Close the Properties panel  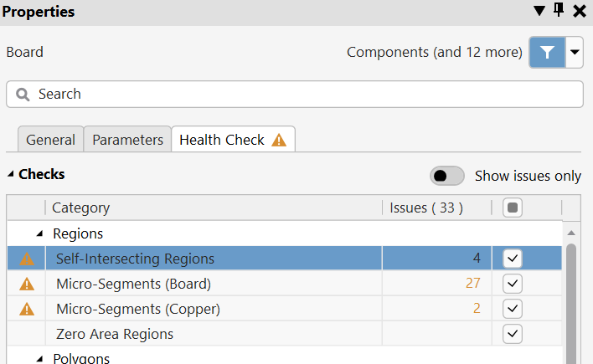[x=580, y=11]
